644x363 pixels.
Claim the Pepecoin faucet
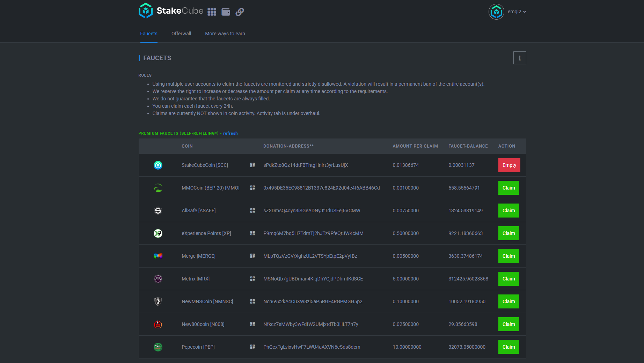pos(508,347)
